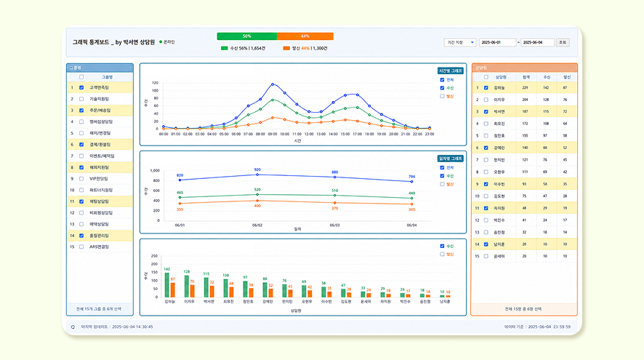The height and width of the screenshot is (360, 644).
Task: Click the 794 data point on 06/04
Action: (412, 182)
